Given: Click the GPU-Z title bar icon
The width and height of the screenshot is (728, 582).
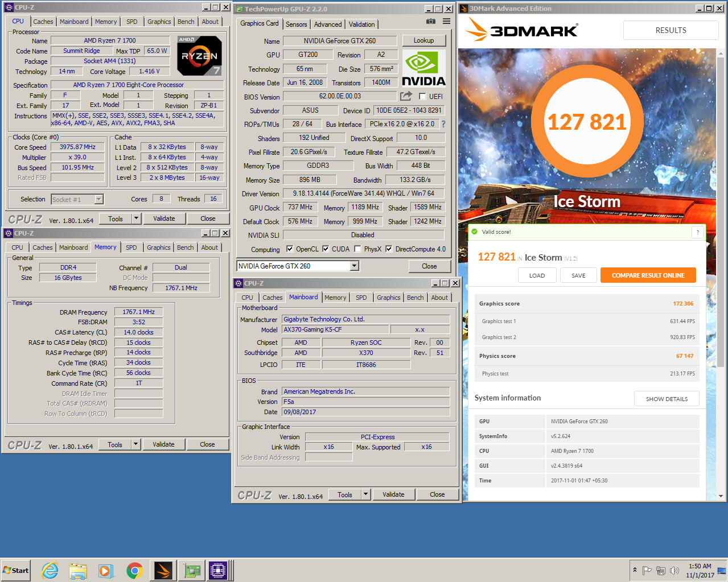Looking at the screenshot, I should coord(239,9).
